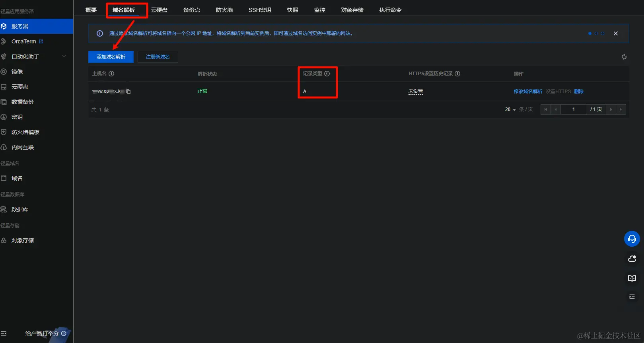Switch to the 防火墙 tab

[224, 10]
